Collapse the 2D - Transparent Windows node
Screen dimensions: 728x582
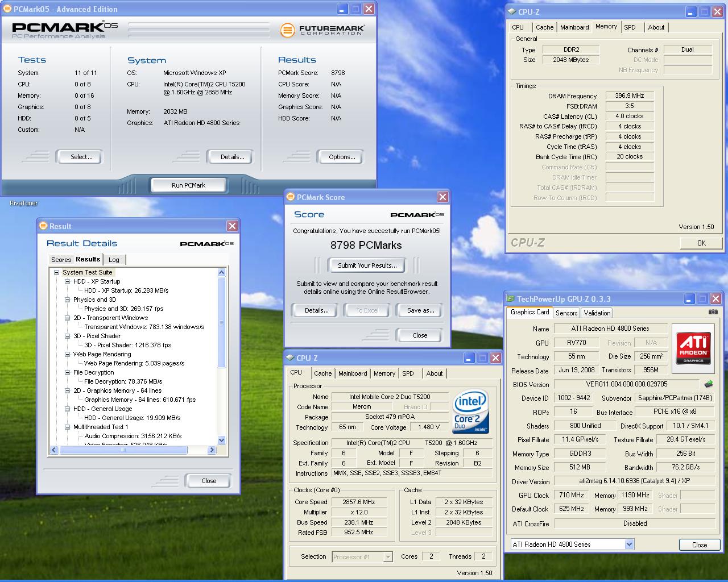(x=68, y=318)
